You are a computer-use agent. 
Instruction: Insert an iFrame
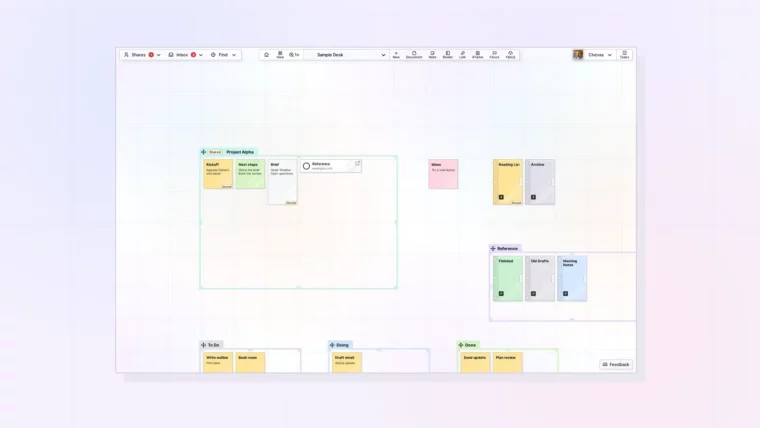click(477, 55)
